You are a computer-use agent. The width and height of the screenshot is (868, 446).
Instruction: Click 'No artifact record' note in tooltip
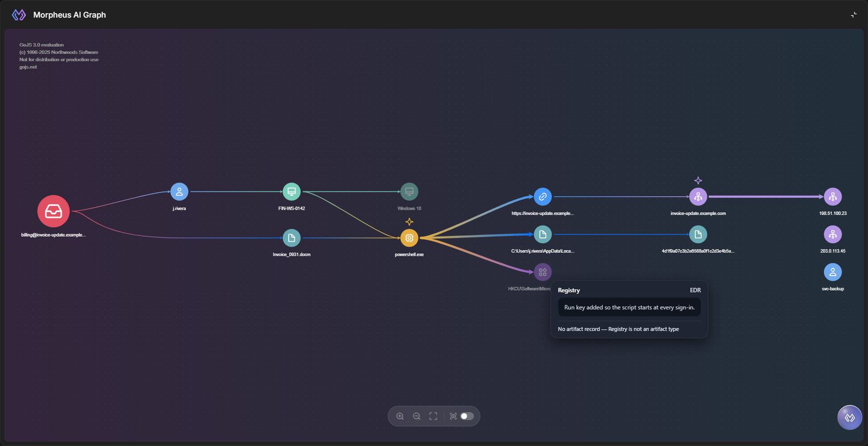618,329
